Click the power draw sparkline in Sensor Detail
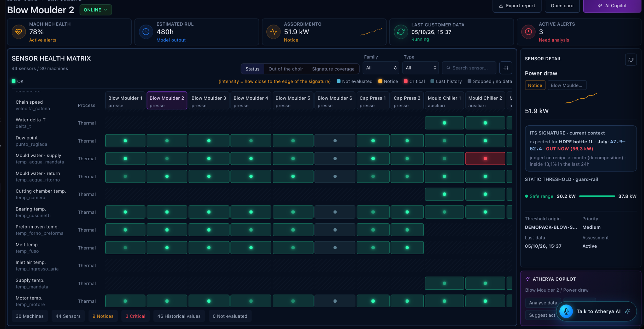Image resolution: width=644 pixels, height=329 pixels. pyautogui.click(x=580, y=98)
